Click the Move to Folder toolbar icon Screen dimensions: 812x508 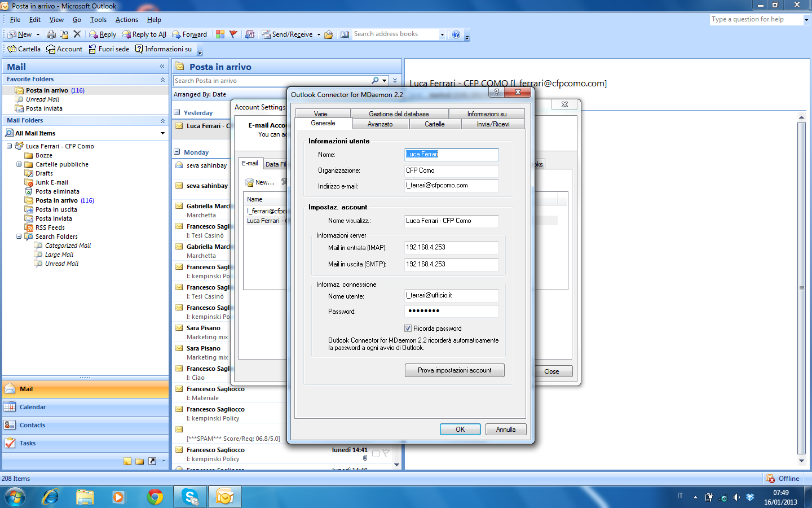64,34
